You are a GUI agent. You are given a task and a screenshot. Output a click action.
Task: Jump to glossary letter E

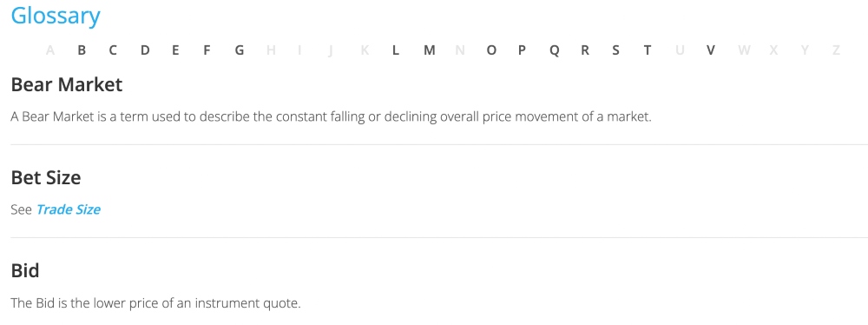coord(175,50)
